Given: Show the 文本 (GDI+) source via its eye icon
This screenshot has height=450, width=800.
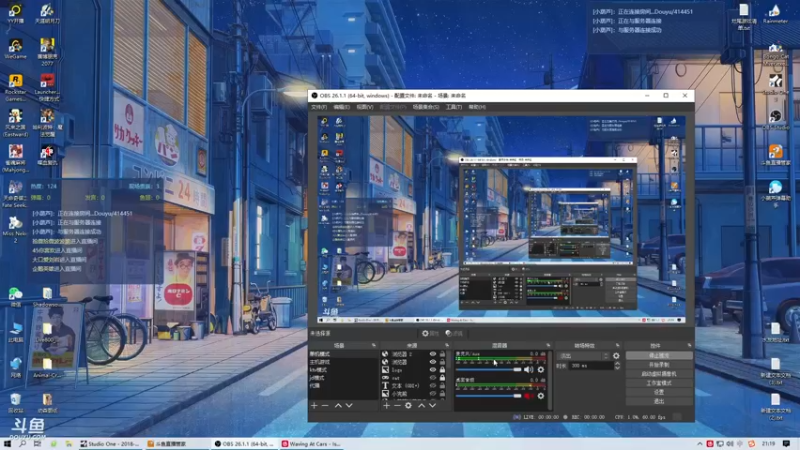Looking at the screenshot, I should click(x=433, y=386).
